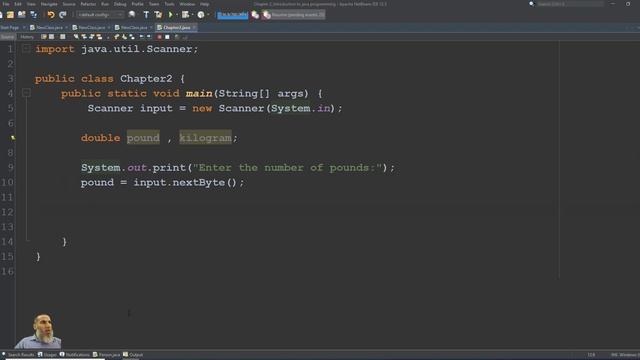Open the Debug menu

(x=120, y=4)
